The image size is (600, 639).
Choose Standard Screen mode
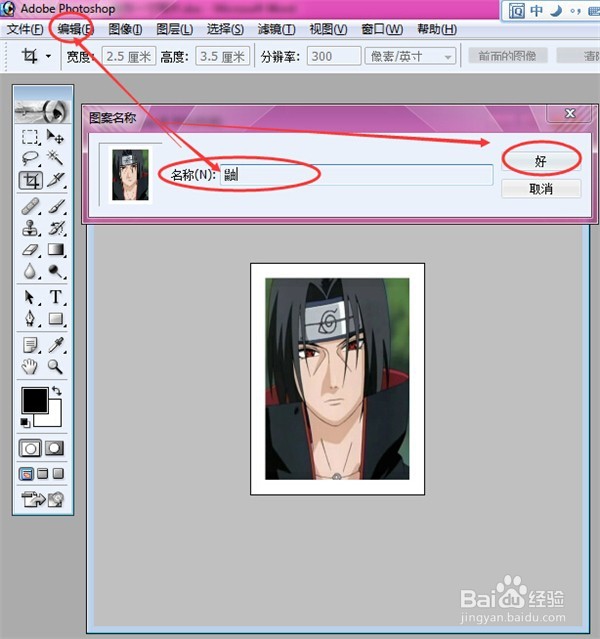pyautogui.click(x=26, y=474)
